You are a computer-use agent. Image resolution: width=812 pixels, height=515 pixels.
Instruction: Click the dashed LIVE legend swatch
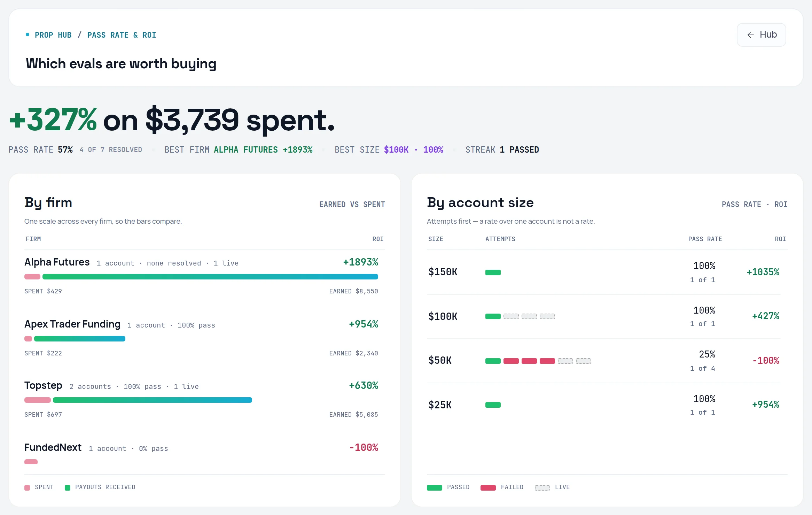tap(542, 487)
